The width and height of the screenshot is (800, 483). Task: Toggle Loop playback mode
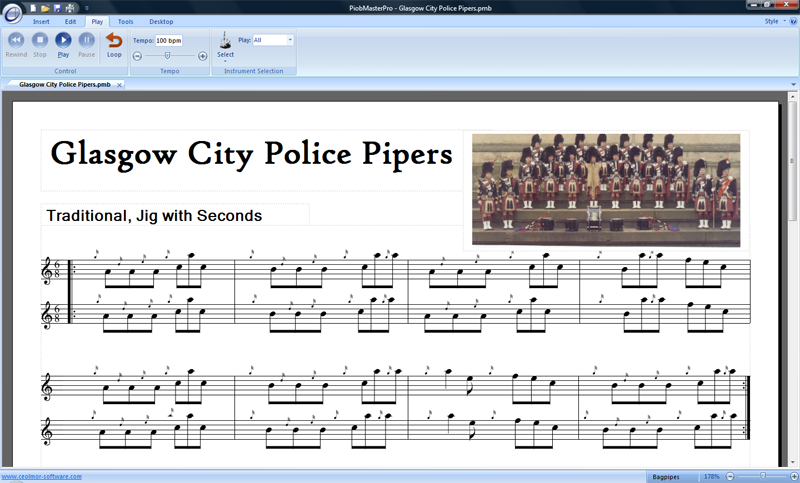(x=114, y=42)
